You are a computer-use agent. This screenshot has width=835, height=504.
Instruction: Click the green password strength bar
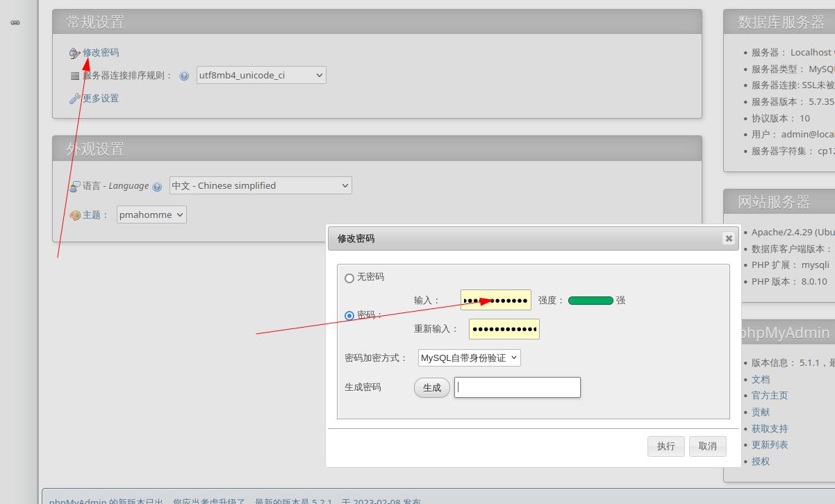(x=590, y=301)
